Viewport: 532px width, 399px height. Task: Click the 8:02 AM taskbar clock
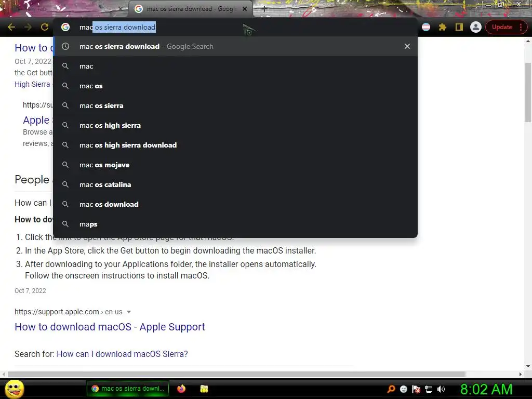click(x=486, y=389)
